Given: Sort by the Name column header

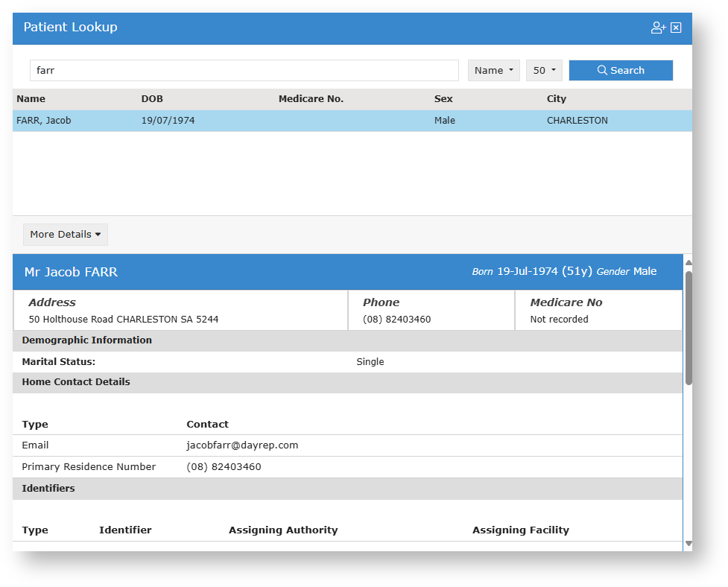Looking at the screenshot, I should coord(31,99).
